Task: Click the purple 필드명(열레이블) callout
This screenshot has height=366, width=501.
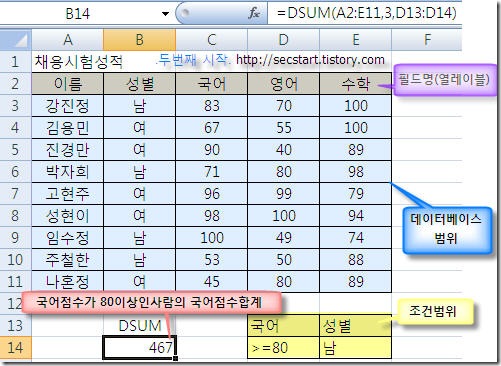Action: (444, 80)
